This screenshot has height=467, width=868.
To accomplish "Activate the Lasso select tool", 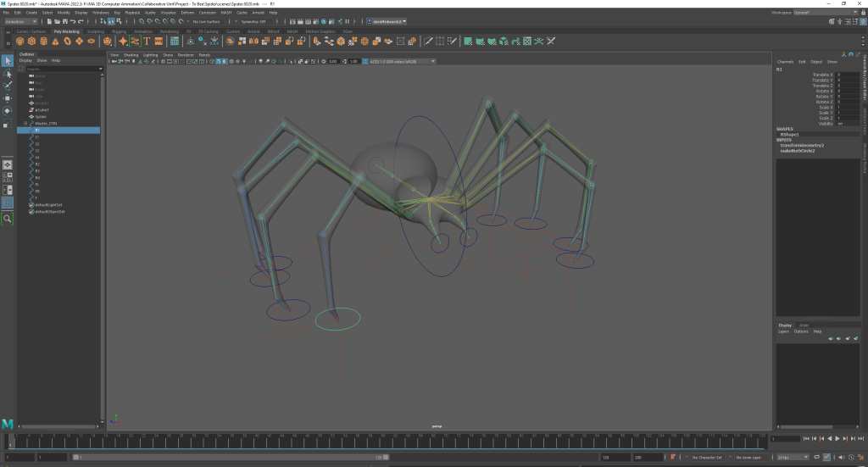I will pyautogui.click(x=7, y=74).
